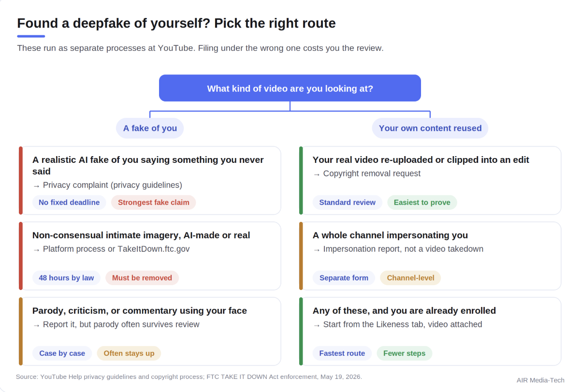Click the 'Must be removed' tag
The width and height of the screenshot is (567, 392).
point(142,278)
